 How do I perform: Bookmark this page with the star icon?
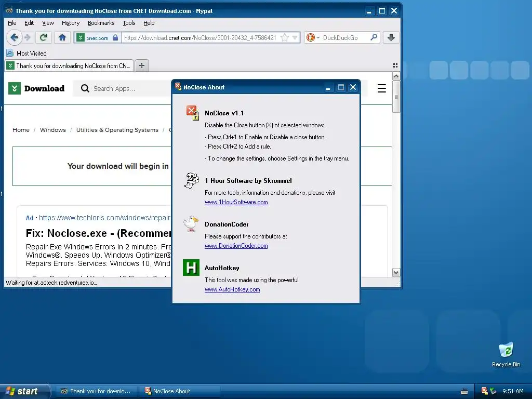click(285, 37)
